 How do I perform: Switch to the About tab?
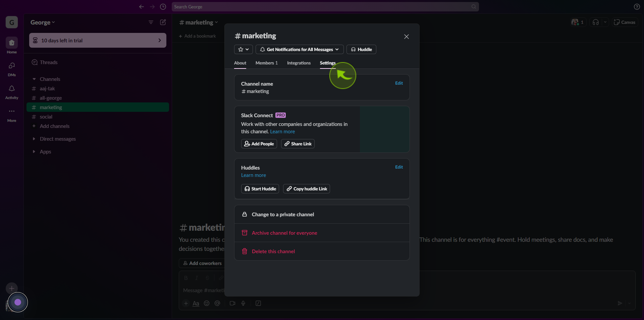240,63
